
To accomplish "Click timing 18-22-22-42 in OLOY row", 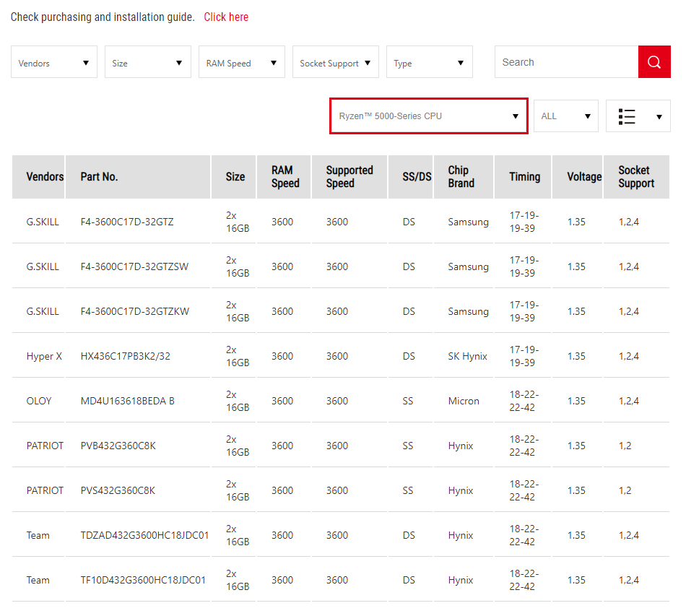I will point(524,402).
